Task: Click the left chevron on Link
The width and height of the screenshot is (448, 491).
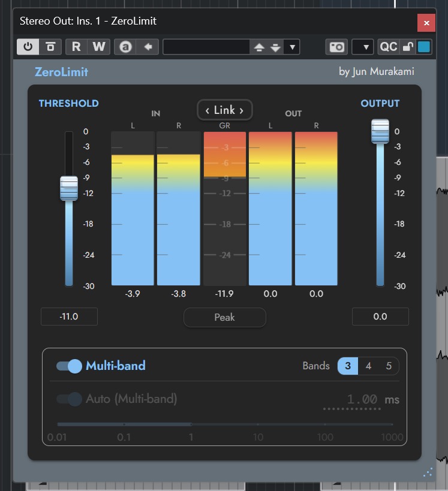Action: tap(207, 110)
